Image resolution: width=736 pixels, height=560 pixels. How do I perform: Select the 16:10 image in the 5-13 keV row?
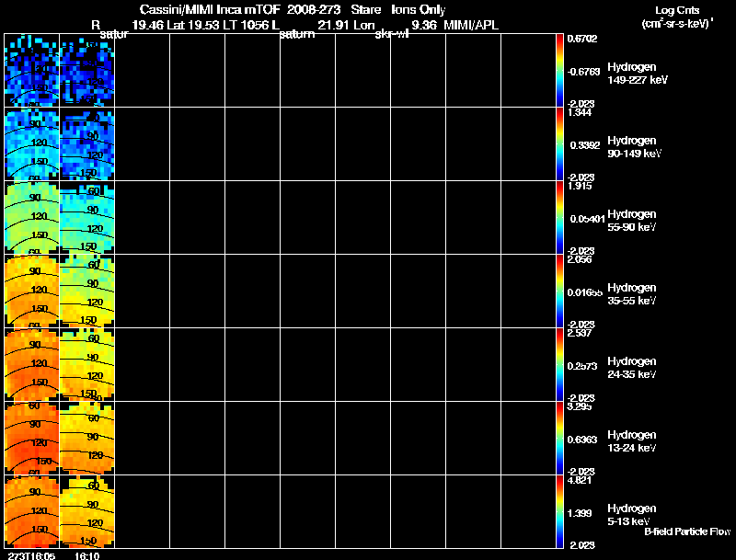tap(87, 512)
